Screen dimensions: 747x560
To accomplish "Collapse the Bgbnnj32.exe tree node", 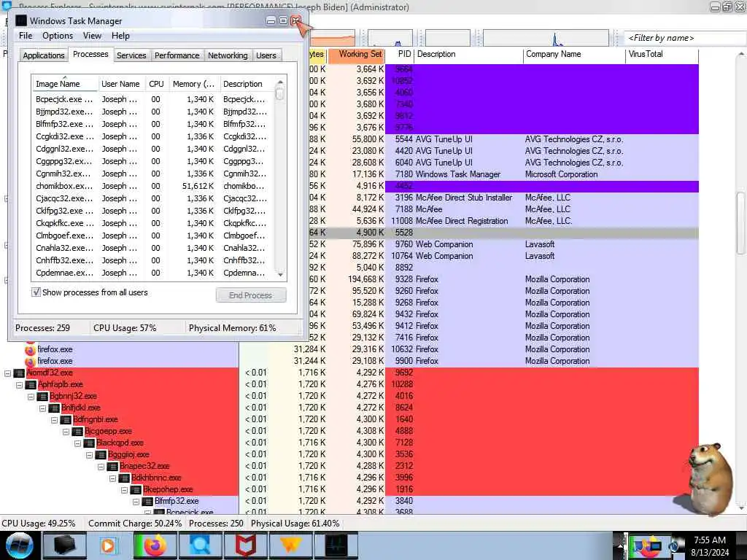I will tap(31, 397).
